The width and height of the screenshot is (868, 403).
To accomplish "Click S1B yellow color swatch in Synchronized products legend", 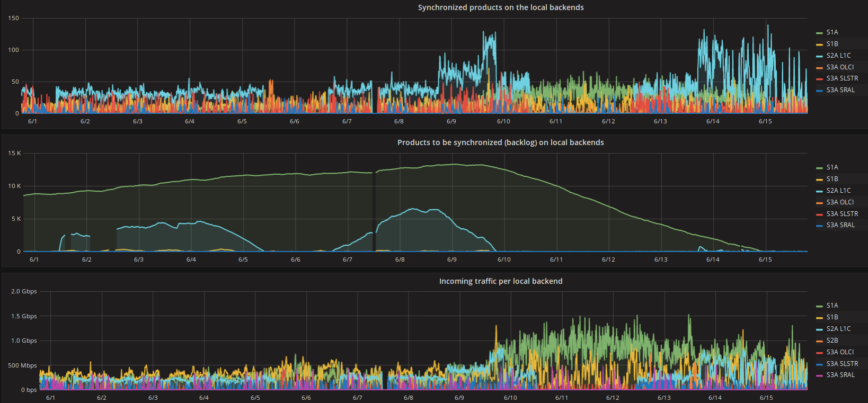I will [x=819, y=44].
